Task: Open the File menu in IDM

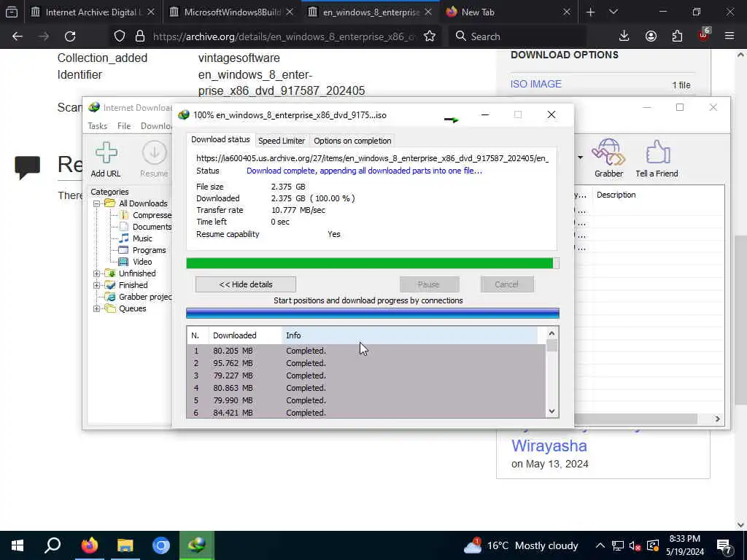Action: pyautogui.click(x=124, y=125)
